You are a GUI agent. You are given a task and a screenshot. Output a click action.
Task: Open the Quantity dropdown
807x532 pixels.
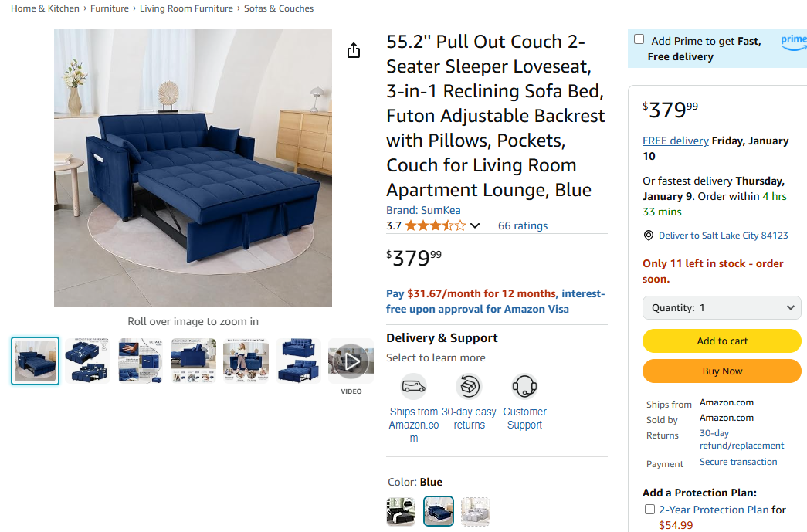coord(721,307)
